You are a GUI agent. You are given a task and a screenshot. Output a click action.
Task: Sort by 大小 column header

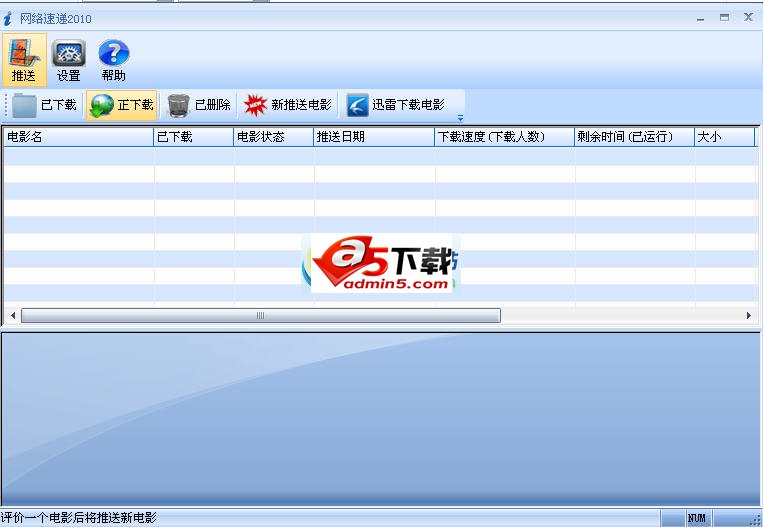pyautogui.click(x=725, y=137)
